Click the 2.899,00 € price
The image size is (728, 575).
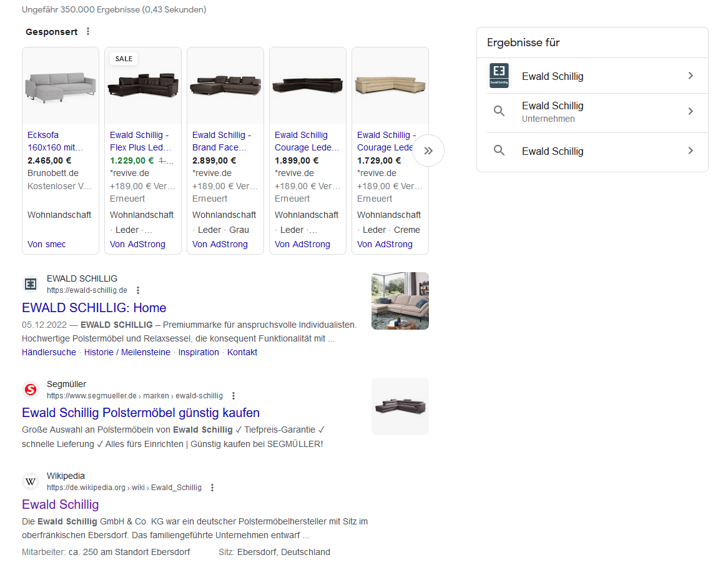click(x=214, y=160)
